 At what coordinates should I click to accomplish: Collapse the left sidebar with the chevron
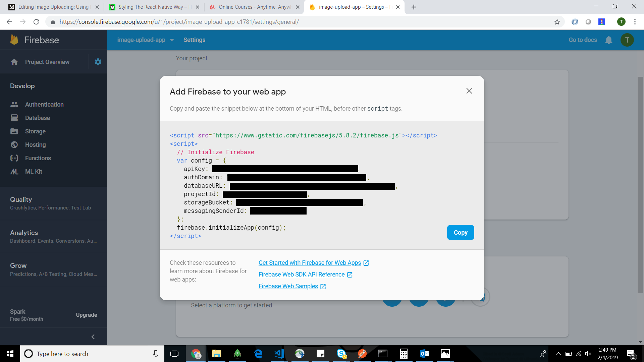click(93, 337)
